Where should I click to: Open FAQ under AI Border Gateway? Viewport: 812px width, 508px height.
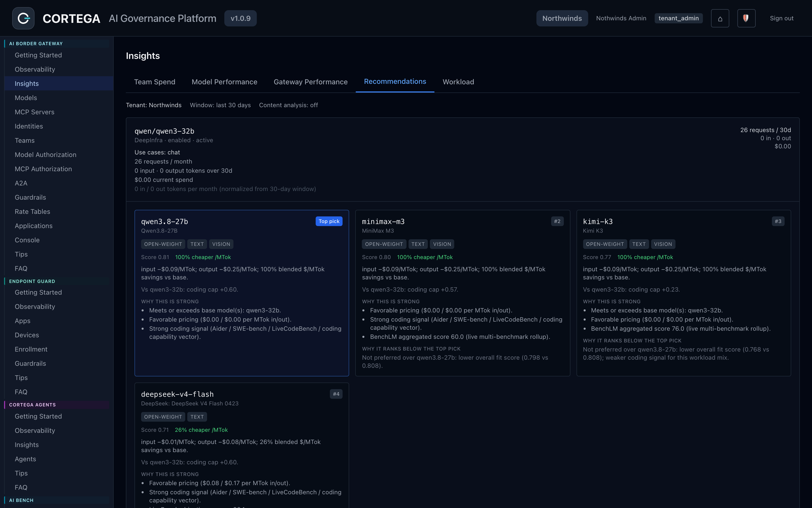point(59,268)
